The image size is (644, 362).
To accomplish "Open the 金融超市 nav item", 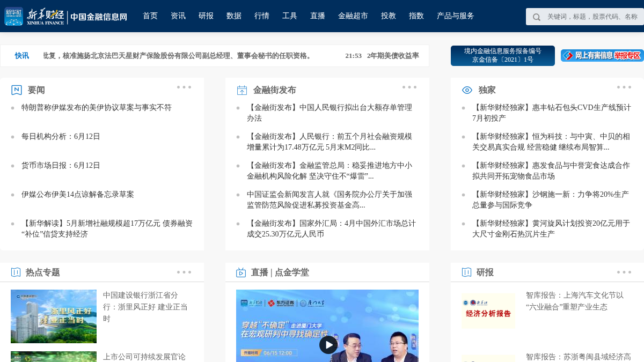I will pyautogui.click(x=353, y=16).
